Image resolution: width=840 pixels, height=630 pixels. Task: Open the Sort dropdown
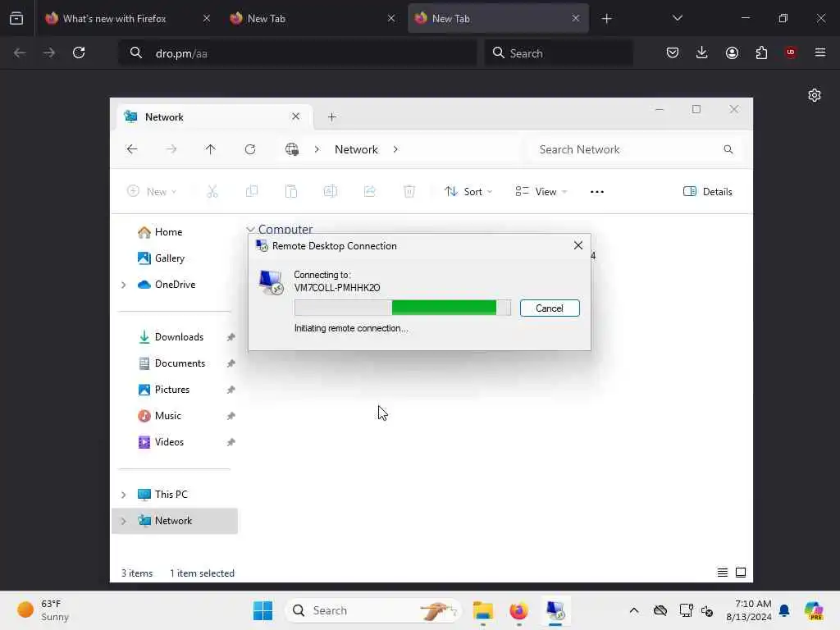tap(468, 191)
